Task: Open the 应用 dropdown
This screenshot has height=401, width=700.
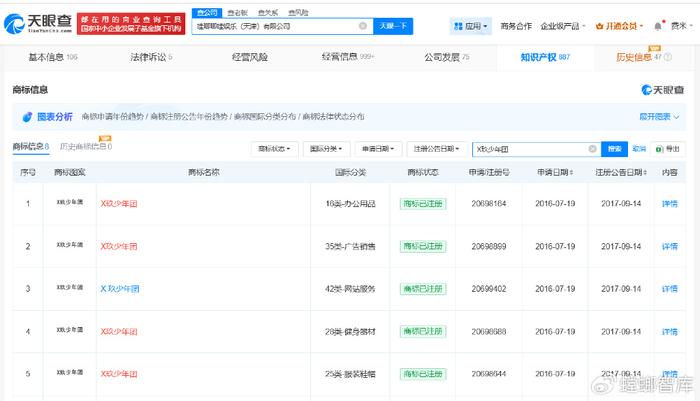Action: point(471,26)
